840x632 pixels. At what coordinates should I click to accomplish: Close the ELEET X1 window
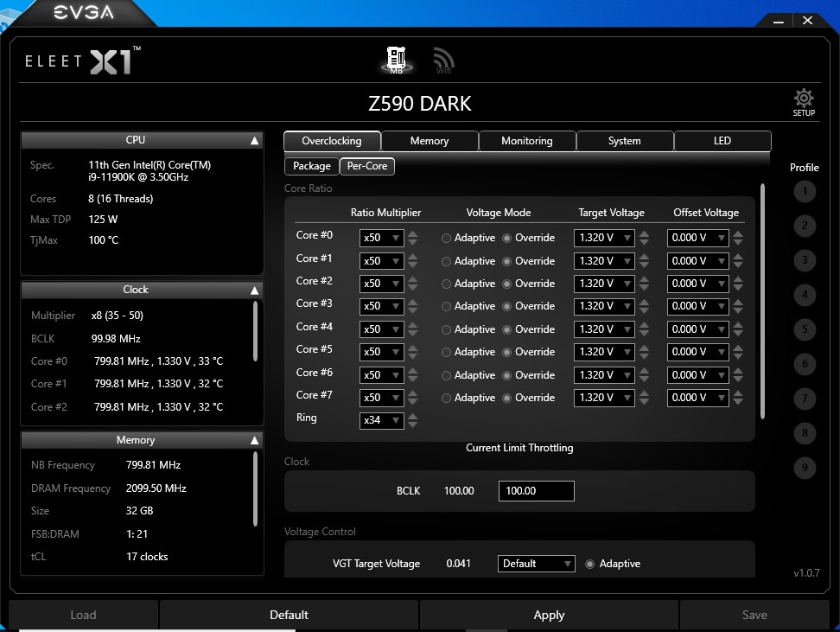807,21
